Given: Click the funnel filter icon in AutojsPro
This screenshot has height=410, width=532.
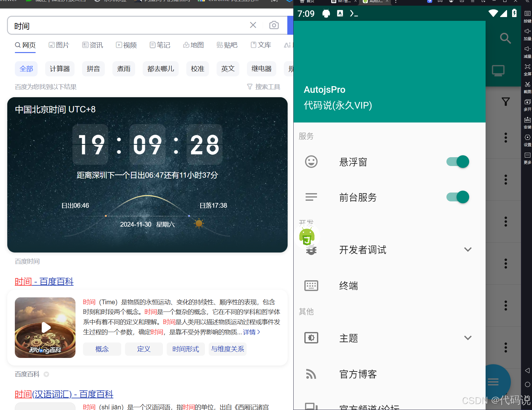Looking at the screenshot, I should click(x=505, y=102).
